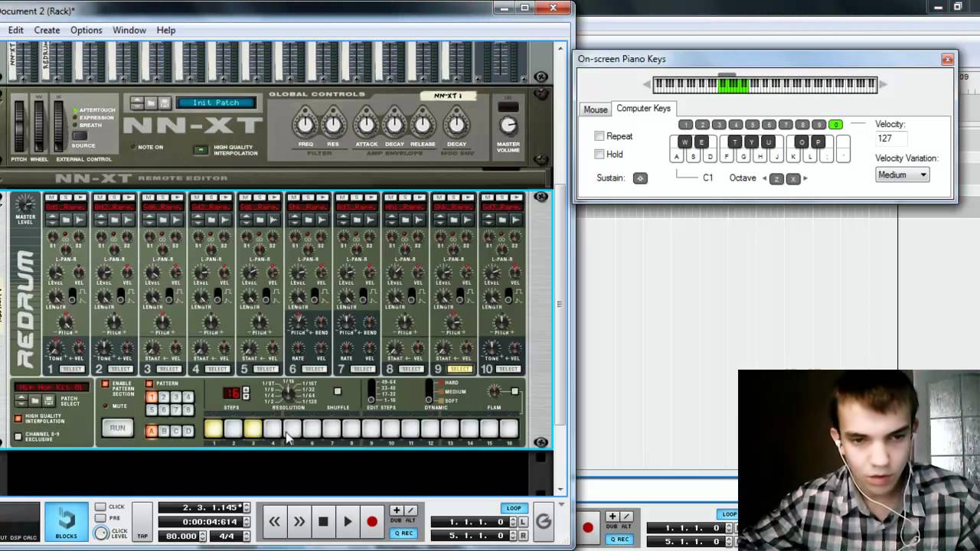The image size is (980, 551).
Task: Toggle the Loop button in main transport
Action: pos(513,508)
